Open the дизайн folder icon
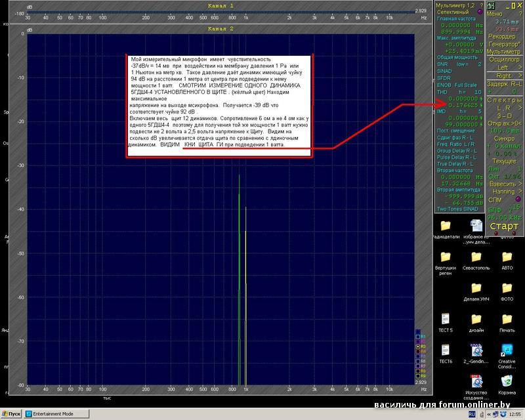The height and width of the screenshot is (420, 525). pyautogui.click(x=476, y=319)
